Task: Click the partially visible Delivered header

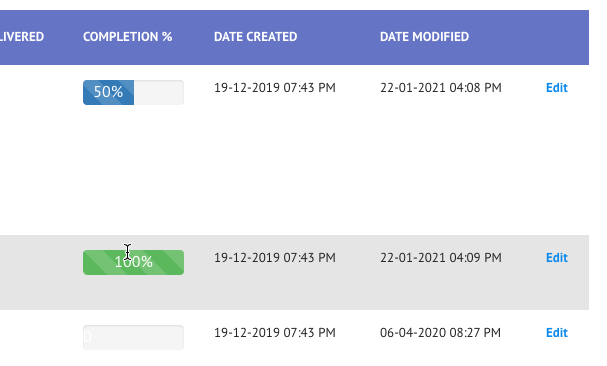Action: click(22, 37)
